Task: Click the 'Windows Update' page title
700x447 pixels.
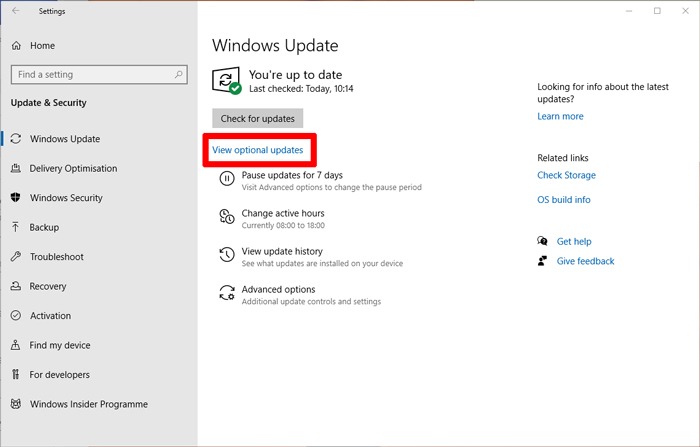Action: [x=275, y=46]
